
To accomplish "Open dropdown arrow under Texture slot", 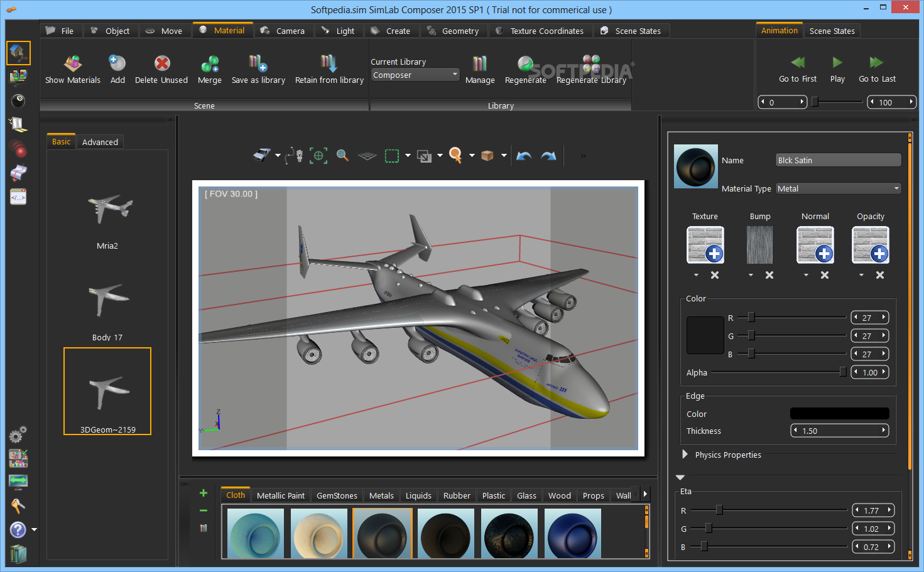I will pyautogui.click(x=696, y=275).
